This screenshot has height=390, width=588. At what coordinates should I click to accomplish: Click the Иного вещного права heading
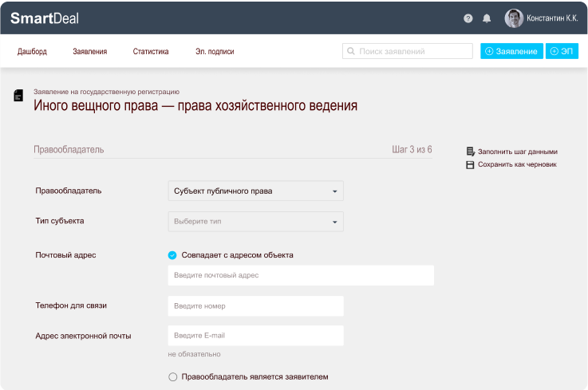click(195, 105)
